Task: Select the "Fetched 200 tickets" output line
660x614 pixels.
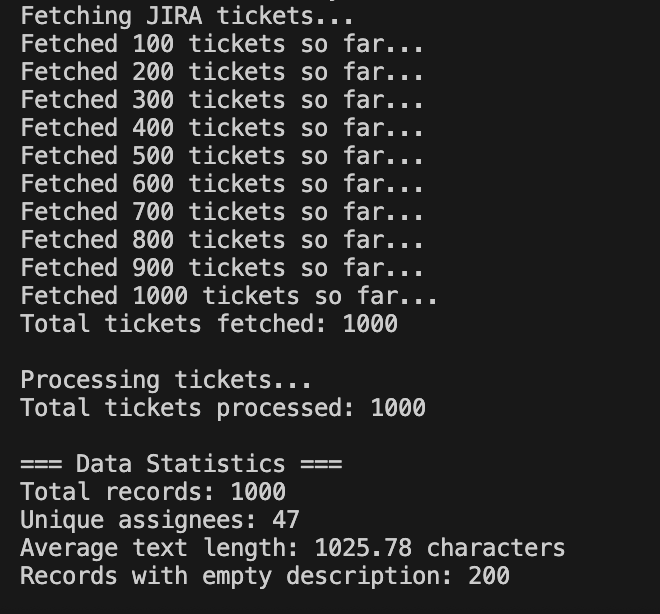Action: tap(222, 72)
